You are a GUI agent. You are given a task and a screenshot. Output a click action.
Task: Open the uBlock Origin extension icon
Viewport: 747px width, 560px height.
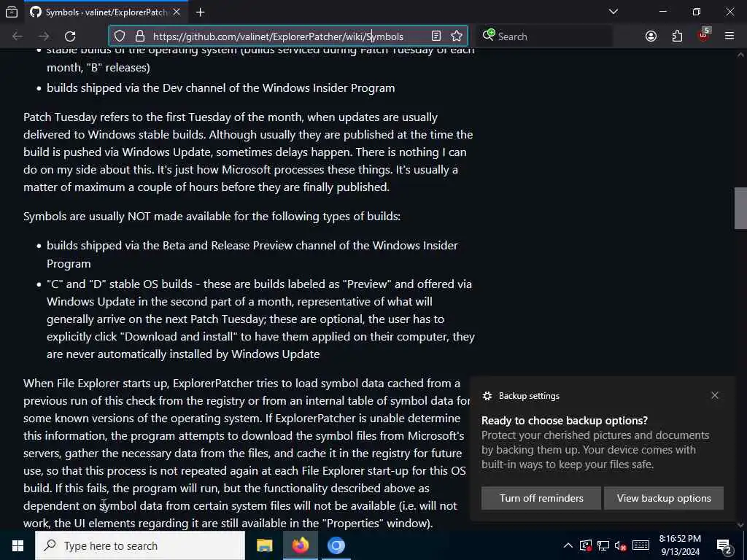coord(703,35)
